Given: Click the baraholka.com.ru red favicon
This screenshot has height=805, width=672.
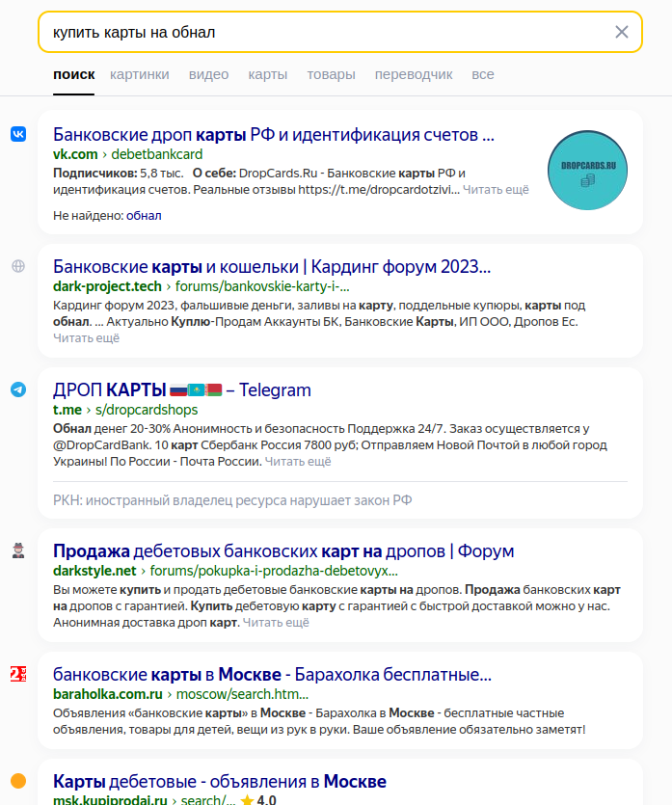Looking at the screenshot, I should pos(18,674).
